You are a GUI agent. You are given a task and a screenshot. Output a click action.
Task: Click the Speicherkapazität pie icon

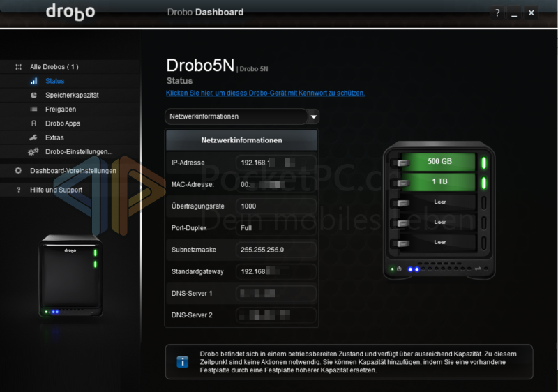coord(33,96)
